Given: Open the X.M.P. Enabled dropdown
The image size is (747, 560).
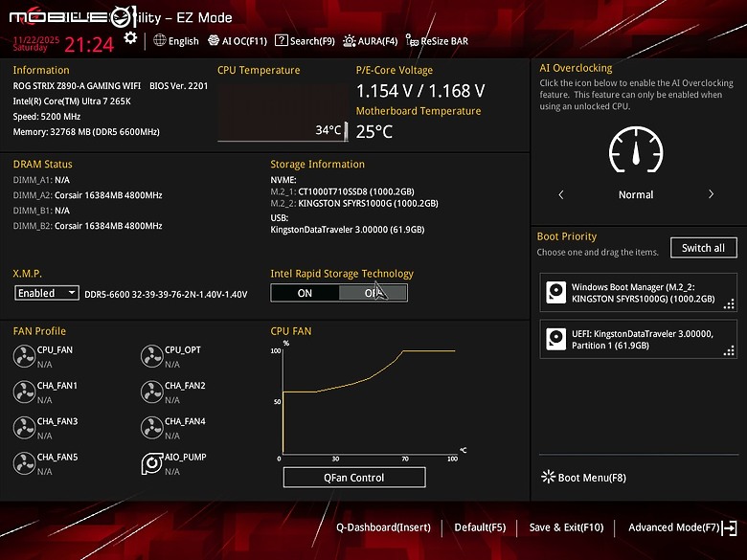Looking at the screenshot, I should [47, 293].
